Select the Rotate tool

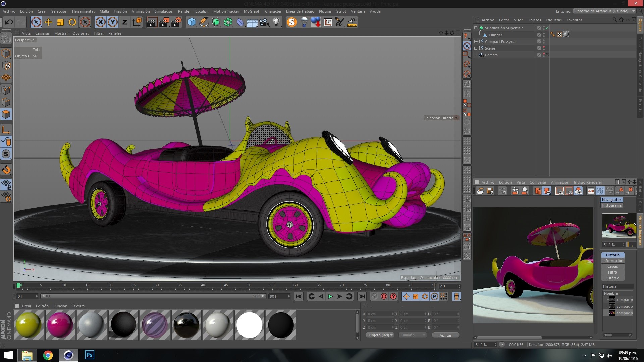[x=72, y=22]
